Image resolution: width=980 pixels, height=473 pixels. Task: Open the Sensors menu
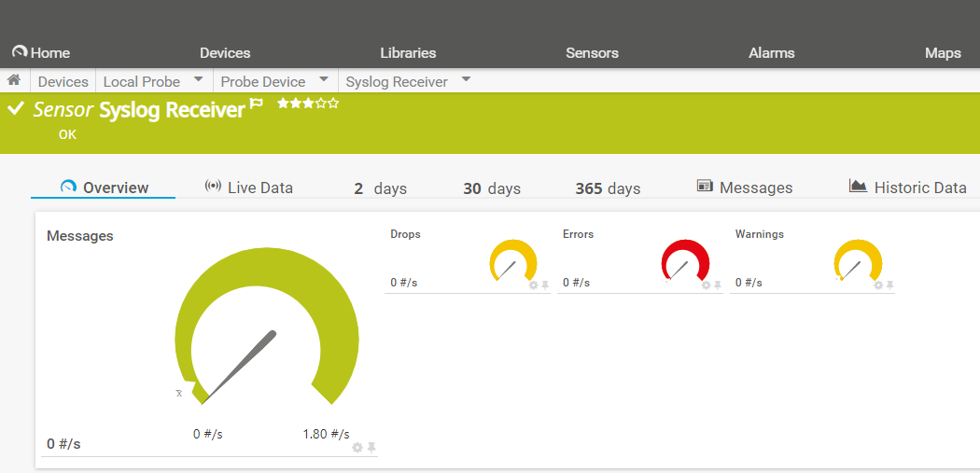(x=592, y=53)
